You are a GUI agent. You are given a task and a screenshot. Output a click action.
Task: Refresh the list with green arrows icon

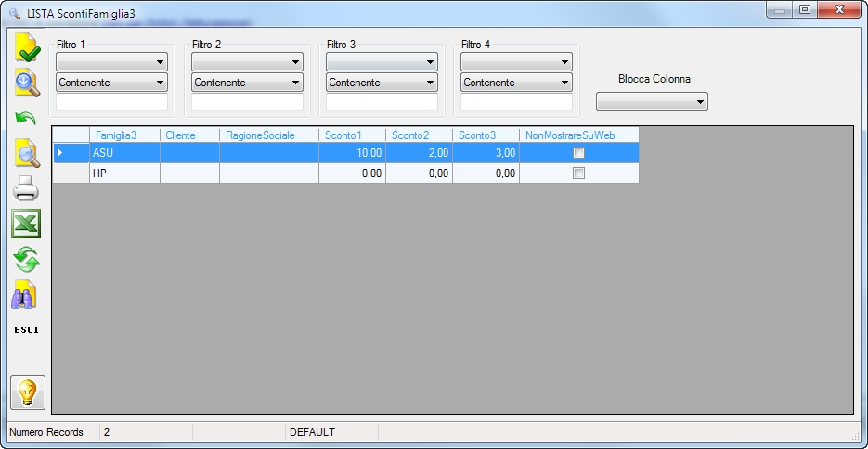click(27, 260)
